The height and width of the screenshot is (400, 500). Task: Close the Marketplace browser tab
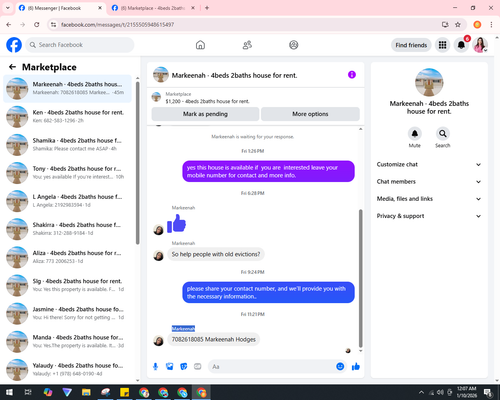(193, 8)
